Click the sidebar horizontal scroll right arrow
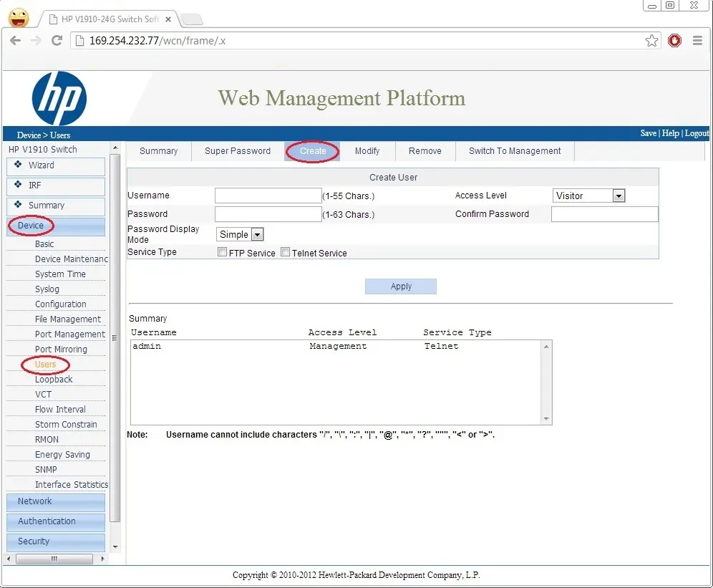 pos(103,559)
